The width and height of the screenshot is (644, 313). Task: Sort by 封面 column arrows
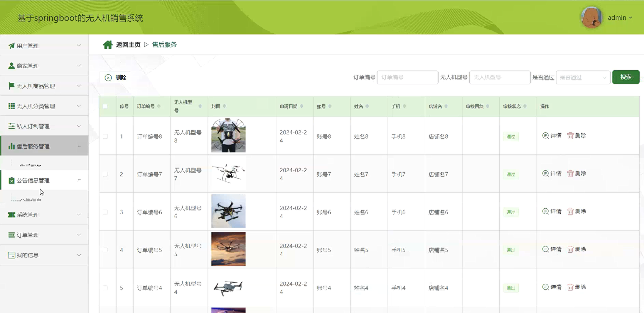point(224,106)
